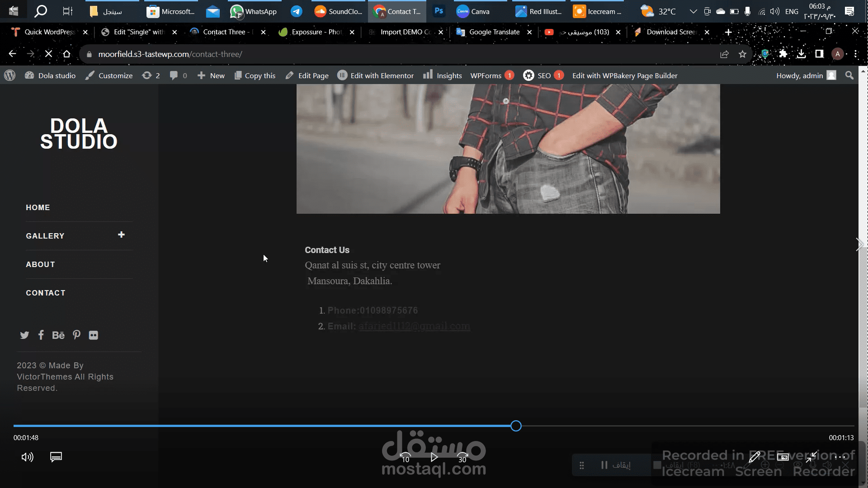The height and width of the screenshot is (488, 868).
Task: Click the browser address bar URL
Action: pyautogui.click(x=170, y=54)
